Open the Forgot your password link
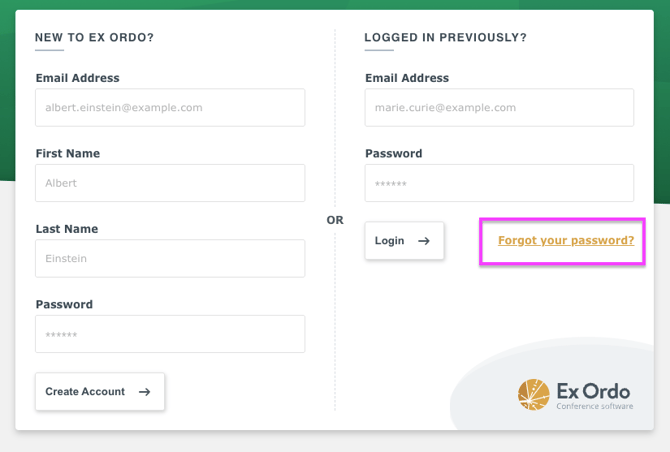670x452 pixels. click(x=566, y=241)
